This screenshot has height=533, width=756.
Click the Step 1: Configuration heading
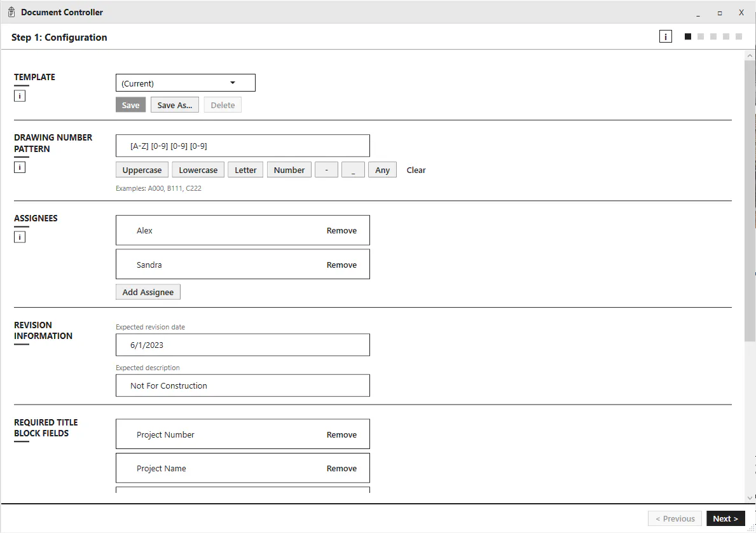click(59, 37)
